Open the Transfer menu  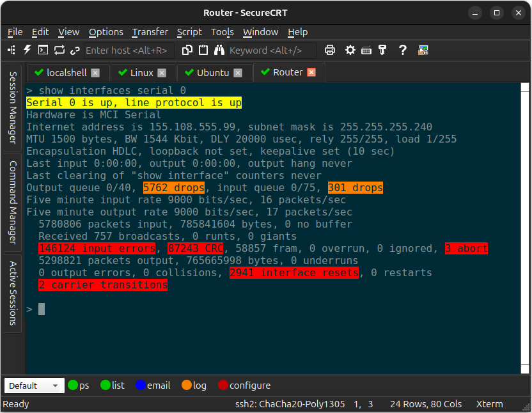150,32
